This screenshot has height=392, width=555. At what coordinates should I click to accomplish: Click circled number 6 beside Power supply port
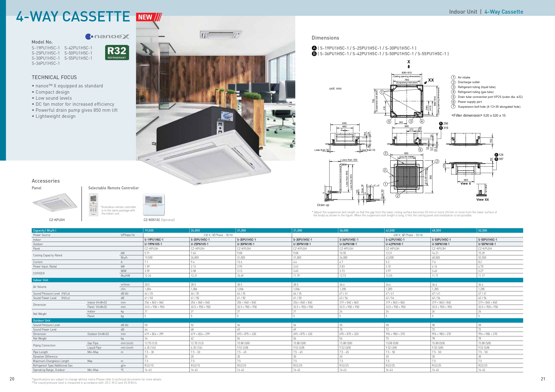coord(453,102)
